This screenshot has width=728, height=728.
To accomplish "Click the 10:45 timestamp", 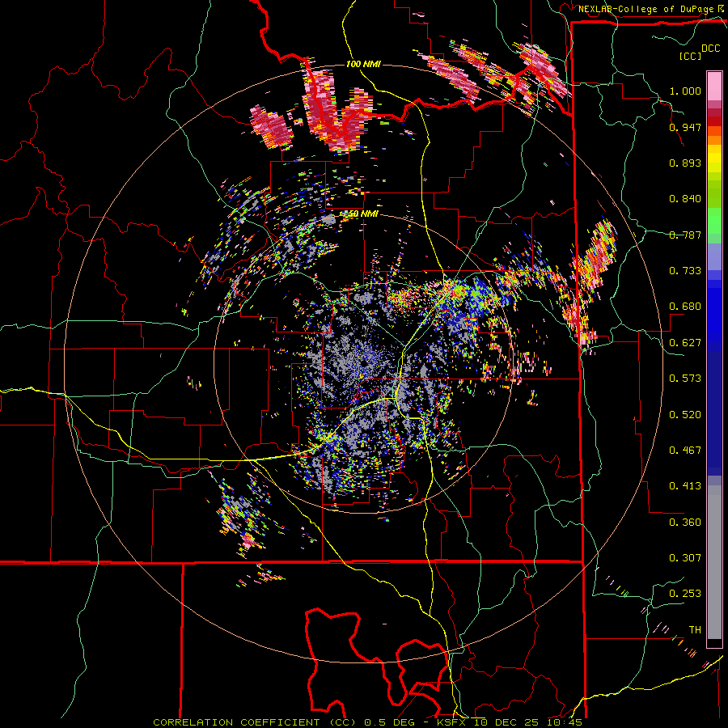I will [x=564, y=722].
